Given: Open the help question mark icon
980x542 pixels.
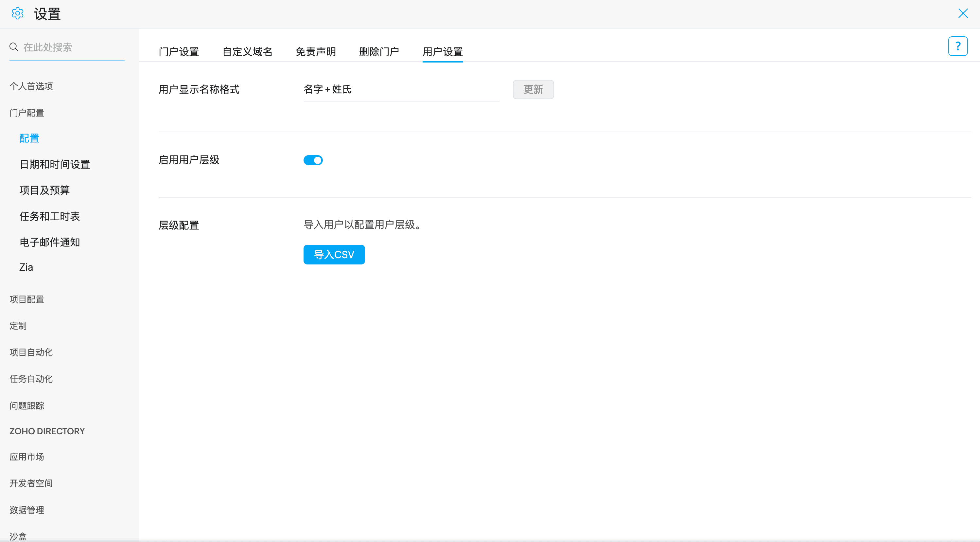Looking at the screenshot, I should point(957,46).
